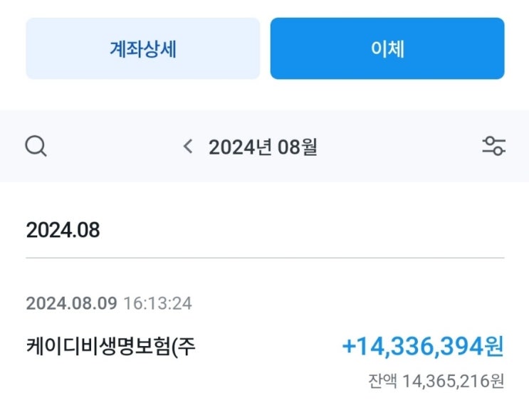Tap the +14,336,394원 deposit amount
The width and height of the screenshot is (529, 420).
414,347
